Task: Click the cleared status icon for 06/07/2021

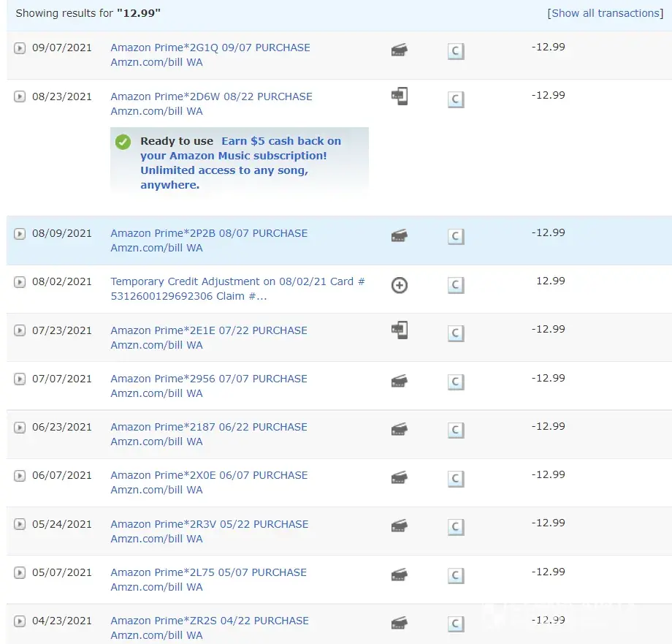Action: coord(456,479)
